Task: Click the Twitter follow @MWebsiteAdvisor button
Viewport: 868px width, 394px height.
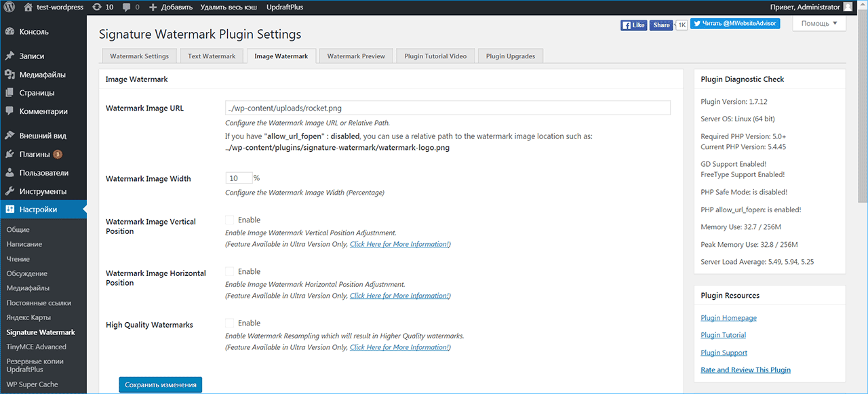Action: point(735,23)
